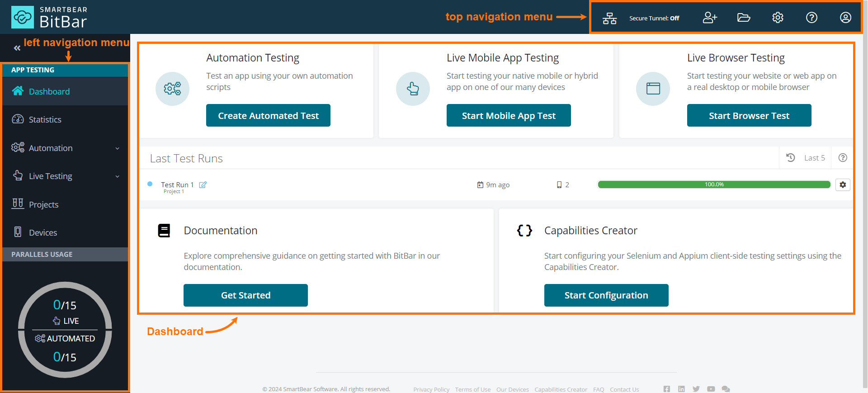The width and height of the screenshot is (868, 393).
Task: Go to Statistics in the sidebar
Action: [45, 119]
